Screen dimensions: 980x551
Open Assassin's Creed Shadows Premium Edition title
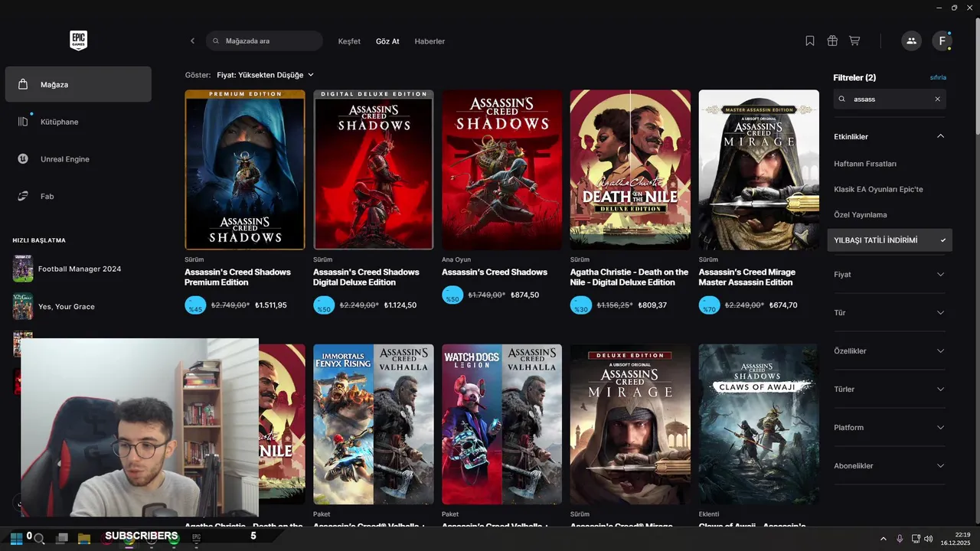tap(237, 277)
